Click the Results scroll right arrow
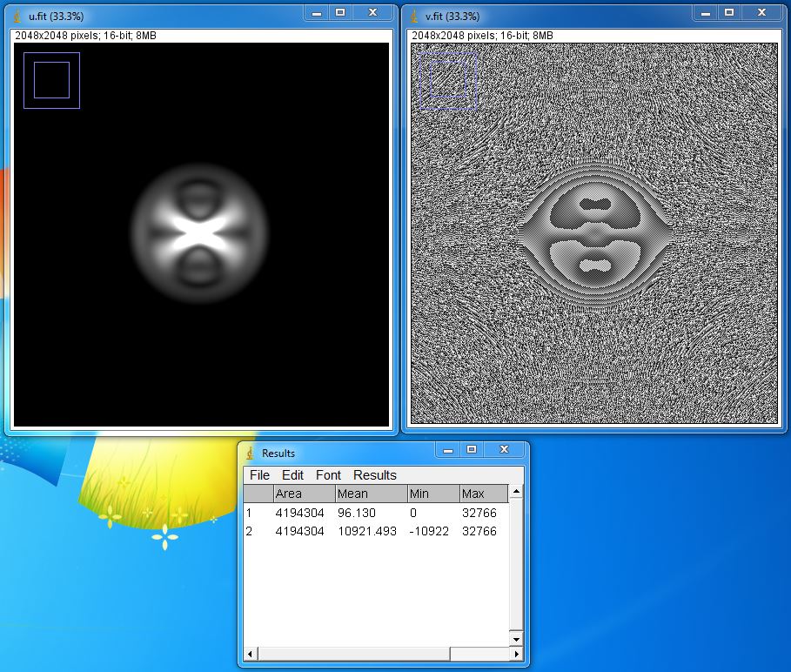Viewport: 791px width, 672px height. point(516,654)
